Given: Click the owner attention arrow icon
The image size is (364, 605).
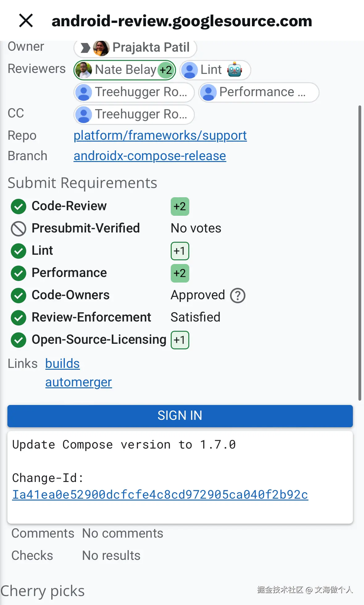Looking at the screenshot, I should pyautogui.click(x=85, y=48).
